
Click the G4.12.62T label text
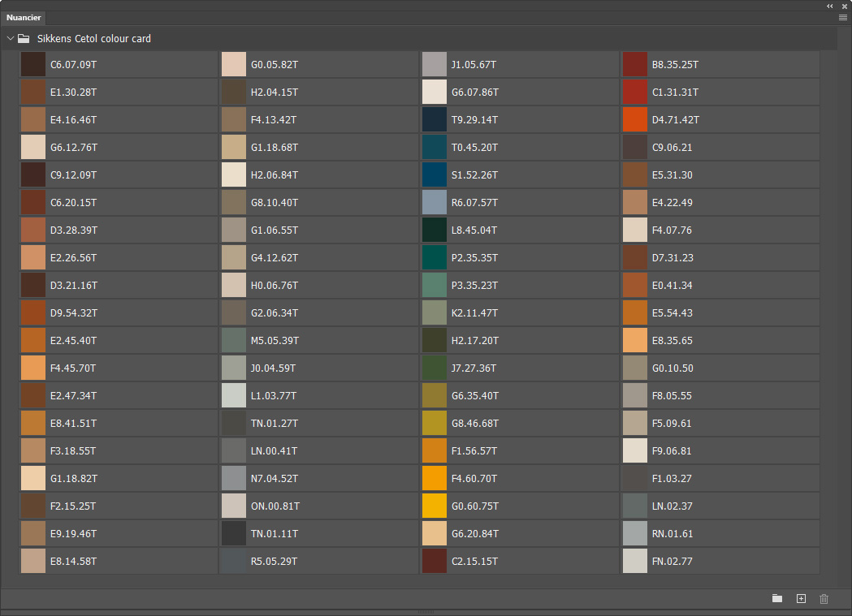click(275, 258)
